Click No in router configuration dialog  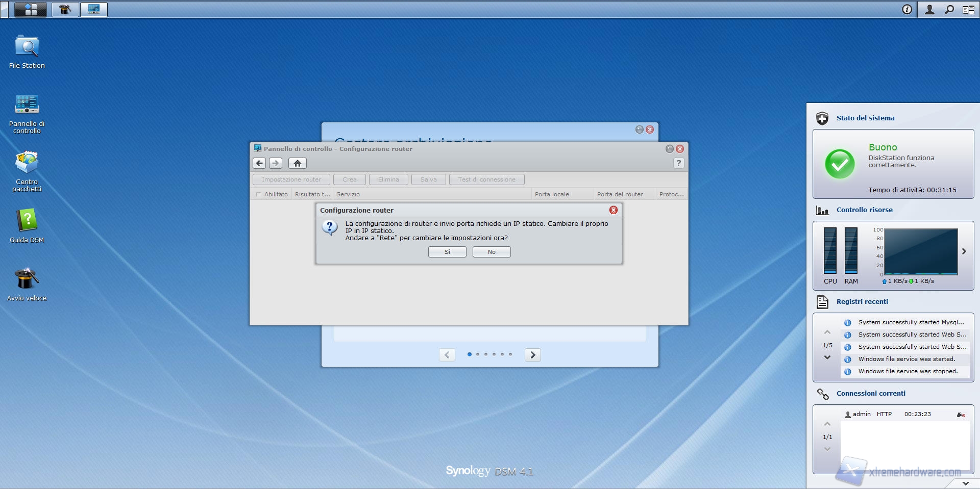(x=491, y=252)
